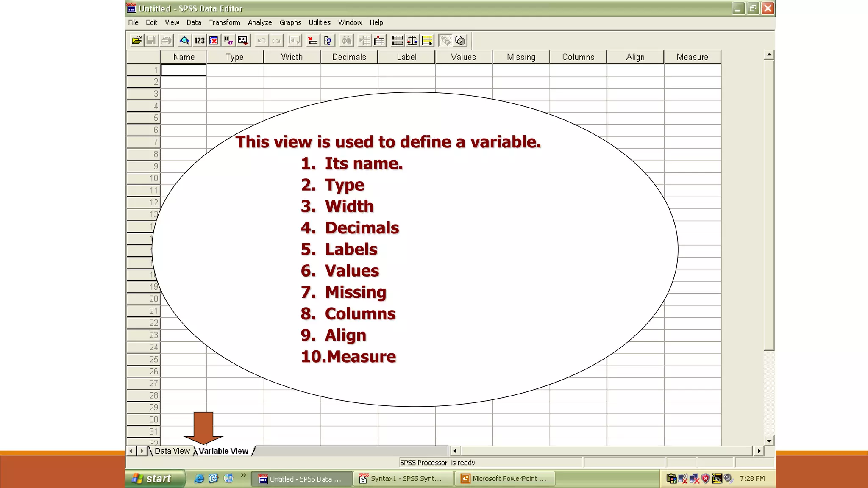Click the Columns column header
Screen dimensions: 868x488
click(x=578, y=57)
